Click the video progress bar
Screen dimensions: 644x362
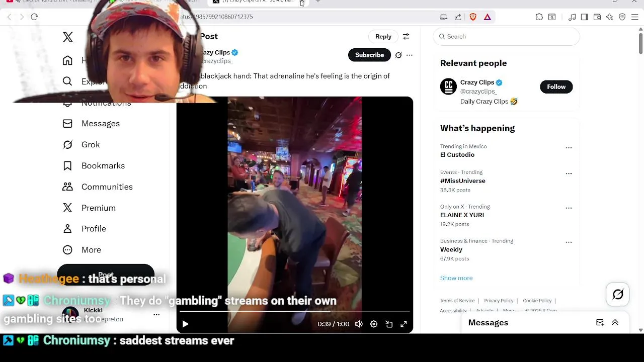click(x=295, y=312)
